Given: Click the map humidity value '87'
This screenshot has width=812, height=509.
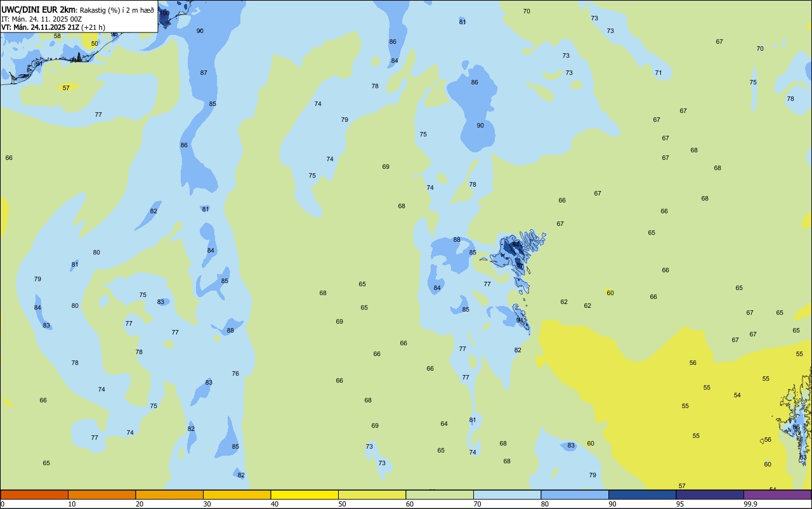Looking at the screenshot, I should click(204, 73).
